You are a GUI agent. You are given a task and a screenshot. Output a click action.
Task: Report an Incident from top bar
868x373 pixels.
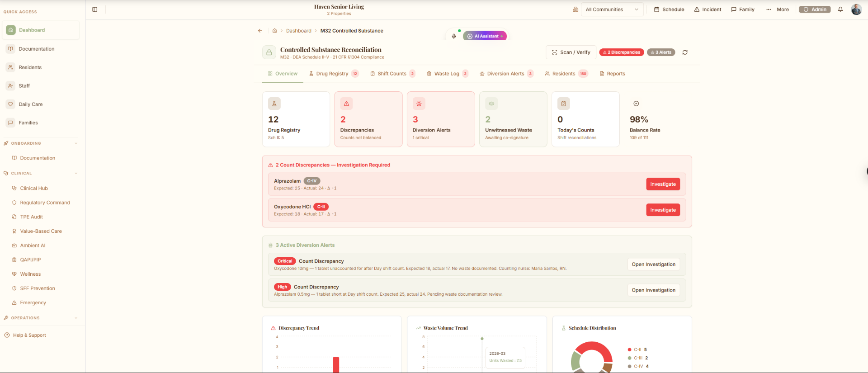708,9
